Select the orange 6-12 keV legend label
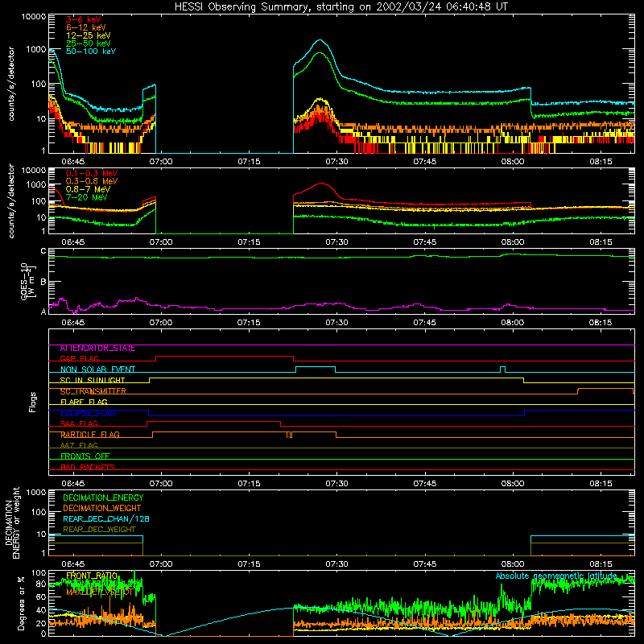 coord(86,27)
